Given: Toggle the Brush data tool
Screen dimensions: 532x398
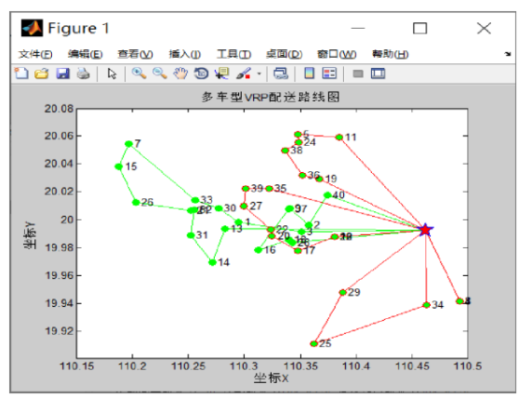Looking at the screenshot, I should tap(244, 73).
